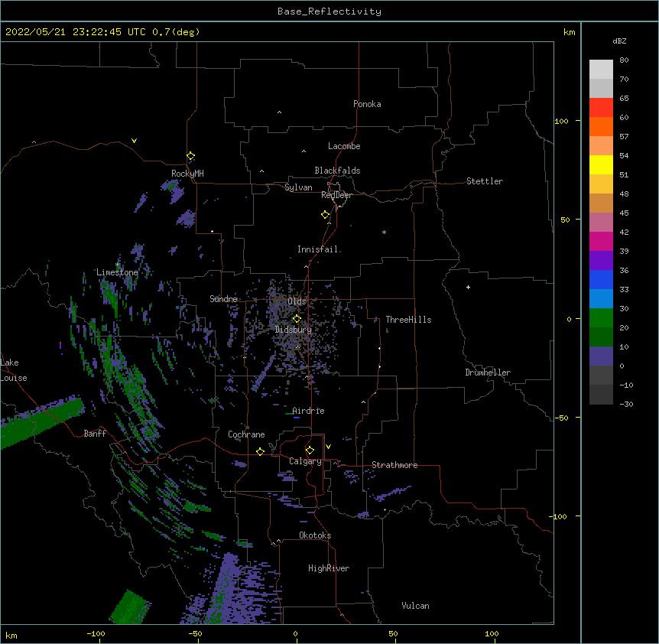Click the purple 39-36 dBZ legend swatch

[601, 261]
